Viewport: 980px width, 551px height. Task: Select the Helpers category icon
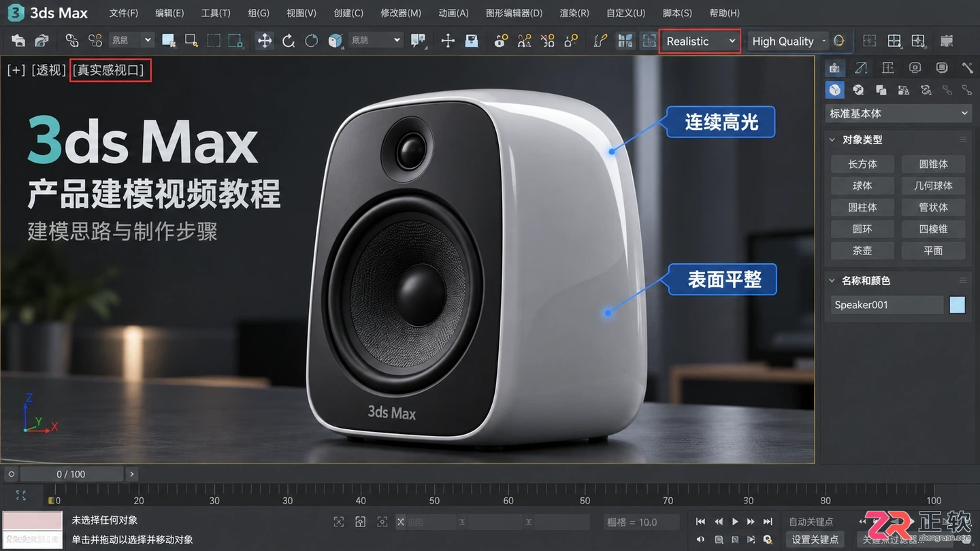926,90
